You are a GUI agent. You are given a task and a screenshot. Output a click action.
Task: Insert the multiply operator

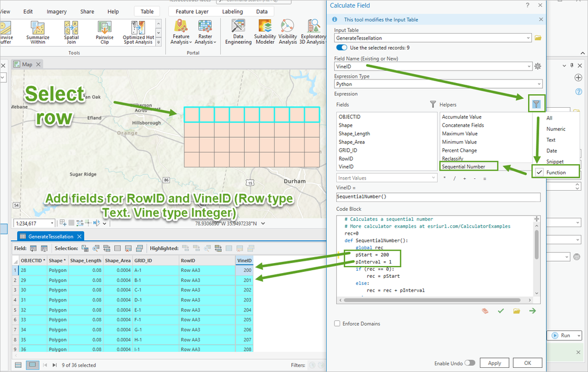tap(444, 178)
